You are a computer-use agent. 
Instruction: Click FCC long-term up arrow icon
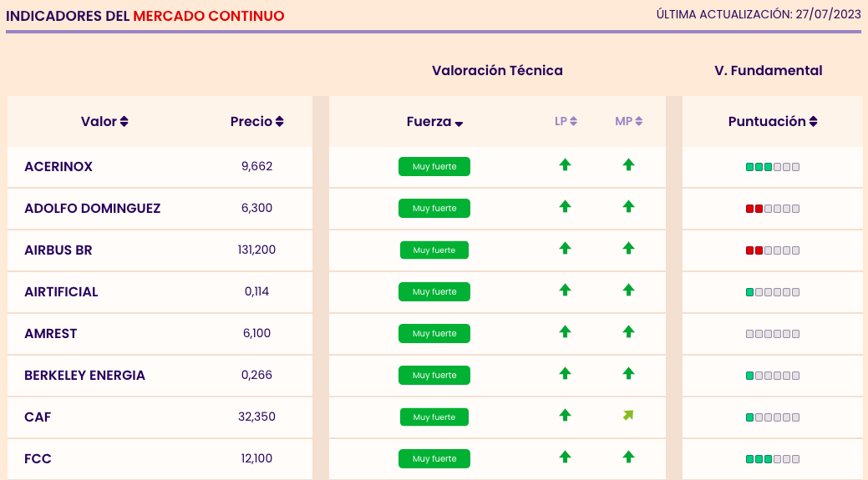pyautogui.click(x=565, y=457)
